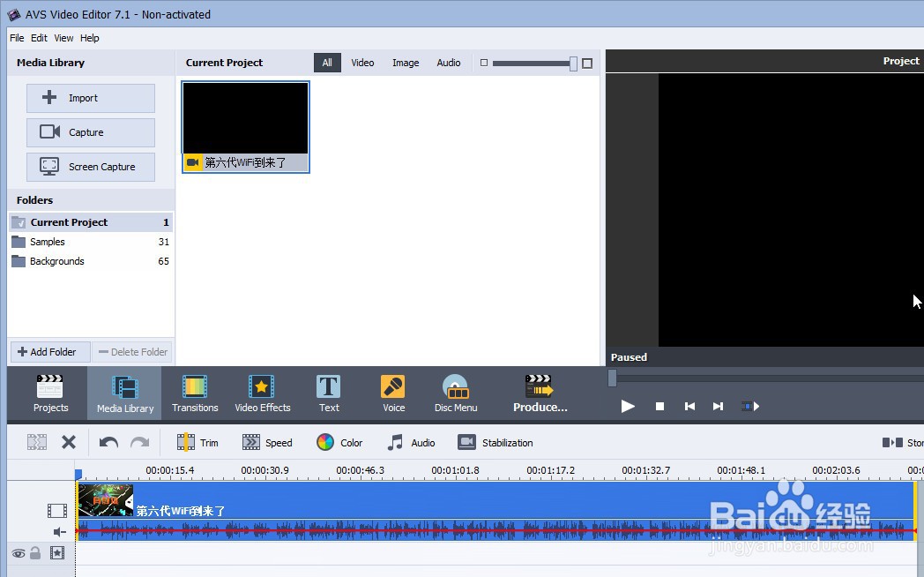Toggle the track visibility eye icon
This screenshot has height=577, width=924.
coord(19,553)
